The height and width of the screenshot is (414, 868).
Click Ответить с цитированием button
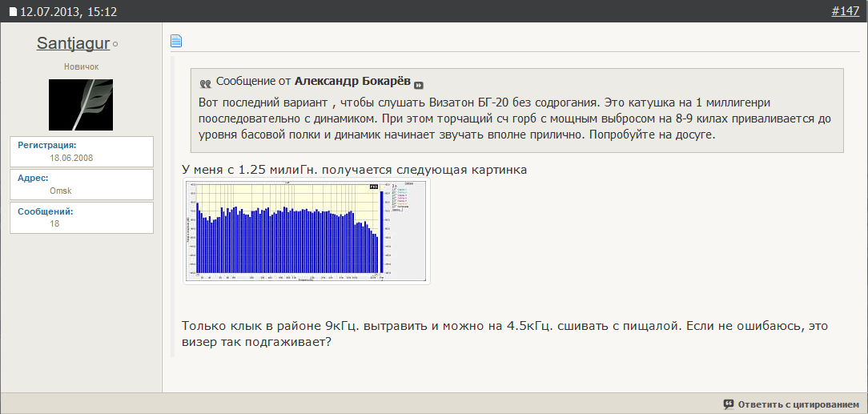791,404
